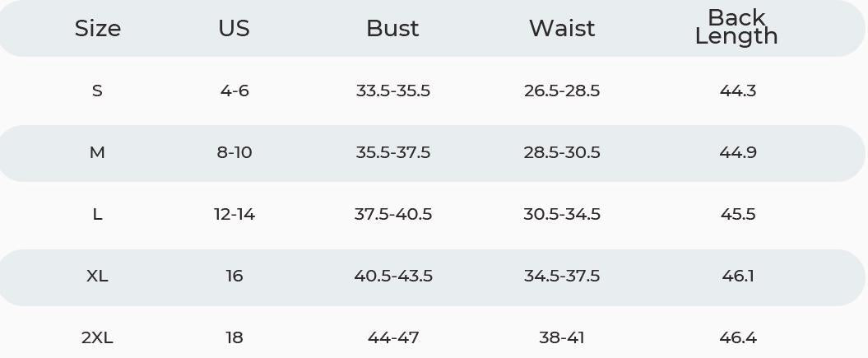Select bust measurement 40.5-43.5
Image resolution: width=868 pixels, height=358 pixels.
point(393,276)
